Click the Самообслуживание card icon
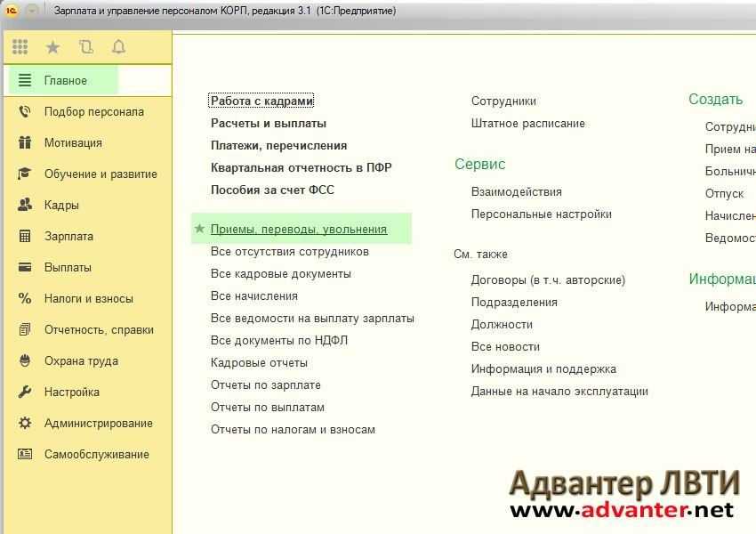Viewport: 756px width, 534px height. (x=25, y=455)
